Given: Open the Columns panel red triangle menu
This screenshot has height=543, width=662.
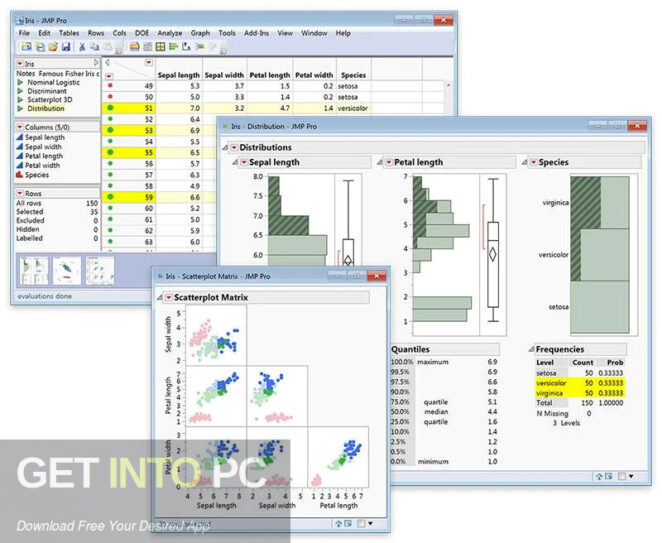Looking at the screenshot, I should 20,127.
